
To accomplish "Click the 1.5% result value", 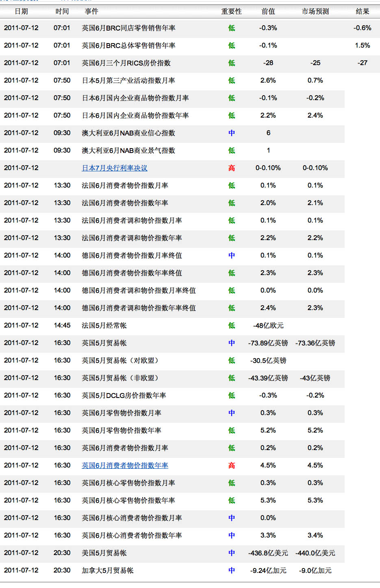I will tap(363, 46).
